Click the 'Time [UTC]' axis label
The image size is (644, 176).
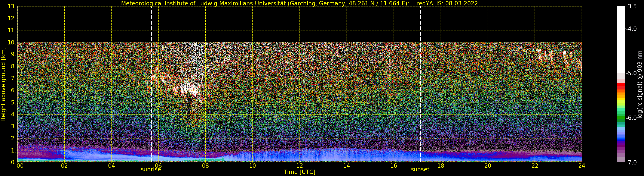point(300,172)
